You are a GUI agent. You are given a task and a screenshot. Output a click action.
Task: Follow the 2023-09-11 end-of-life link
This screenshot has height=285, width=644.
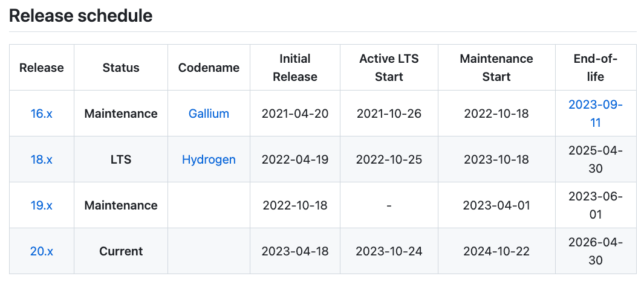596,114
